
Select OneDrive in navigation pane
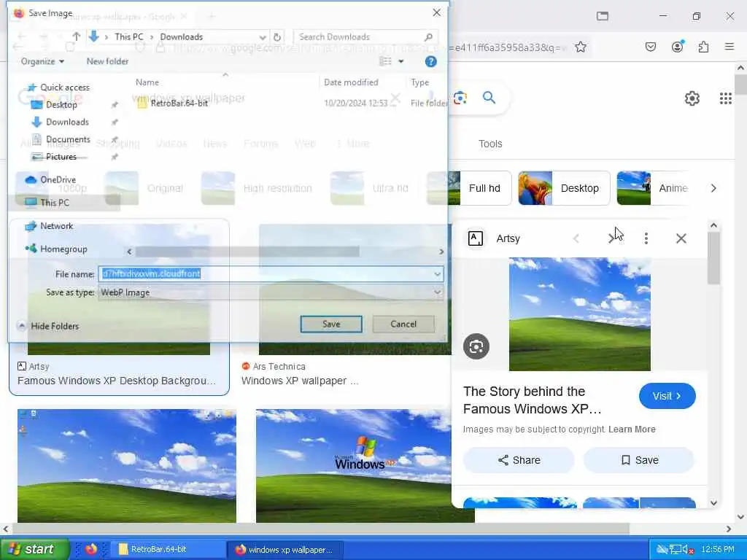pyautogui.click(x=58, y=179)
